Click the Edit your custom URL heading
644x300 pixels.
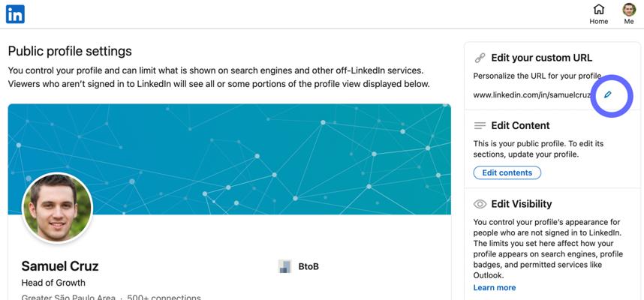click(x=541, y=58)
